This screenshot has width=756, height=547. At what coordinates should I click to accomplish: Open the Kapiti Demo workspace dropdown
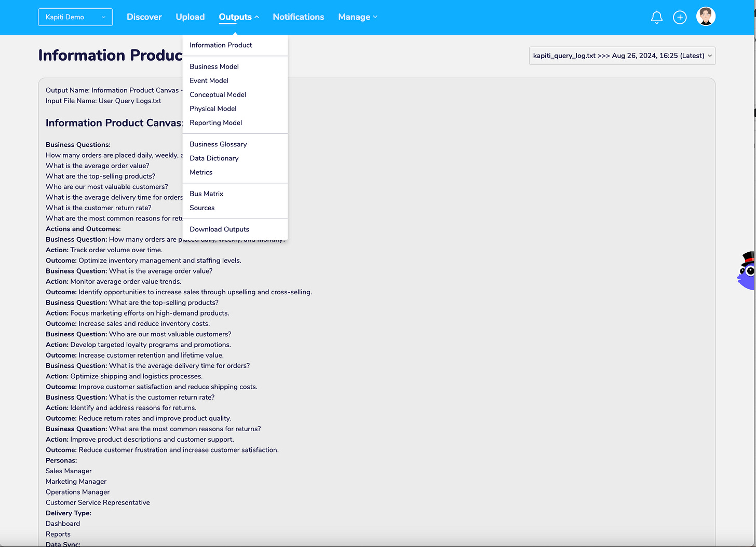[x=75, y=17]
